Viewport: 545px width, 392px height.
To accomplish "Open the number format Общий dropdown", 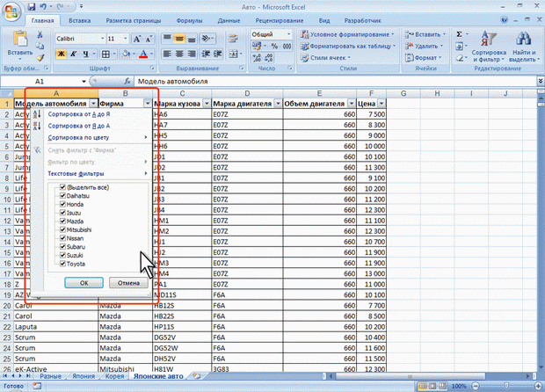I will (x=289, y=34).
